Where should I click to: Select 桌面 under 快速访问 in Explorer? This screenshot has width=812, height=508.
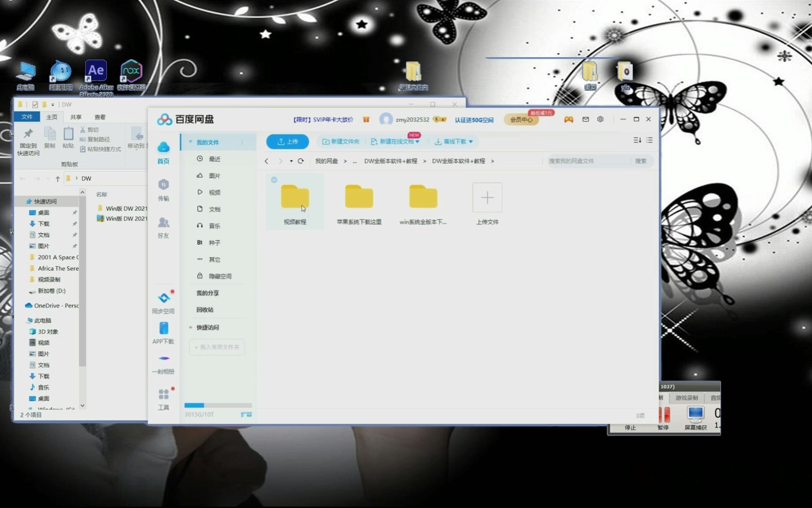[x=44, y=212]
